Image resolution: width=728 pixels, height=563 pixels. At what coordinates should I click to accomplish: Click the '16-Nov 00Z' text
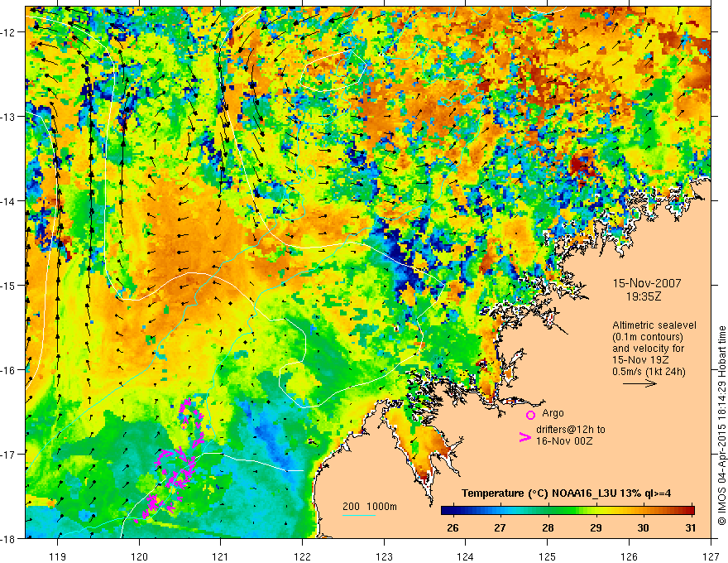coord(564,441)
